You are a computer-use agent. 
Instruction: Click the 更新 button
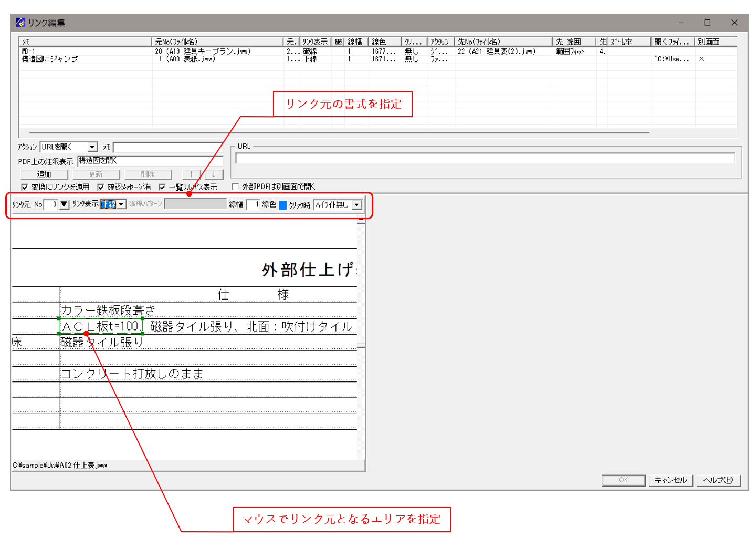[96, 174]
